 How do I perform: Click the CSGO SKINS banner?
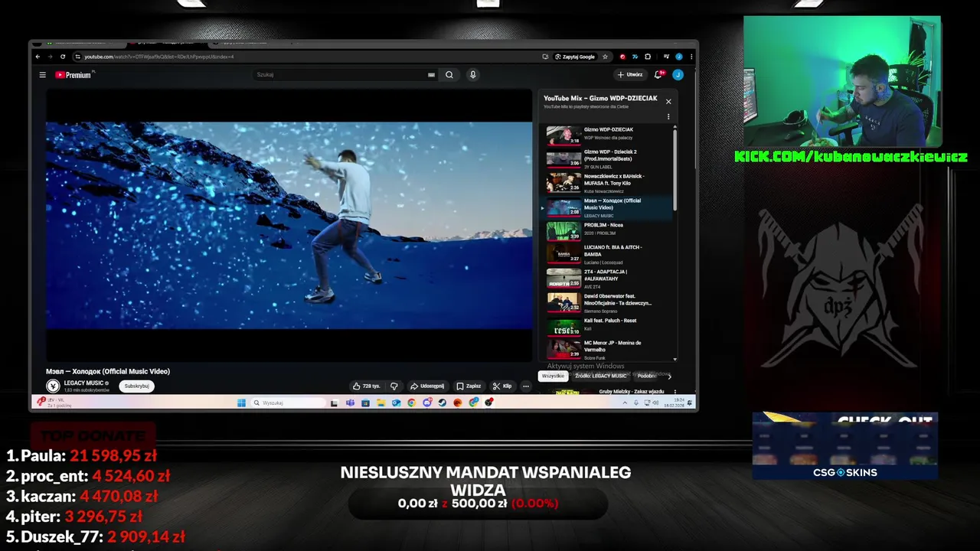(x=845, y=446)
